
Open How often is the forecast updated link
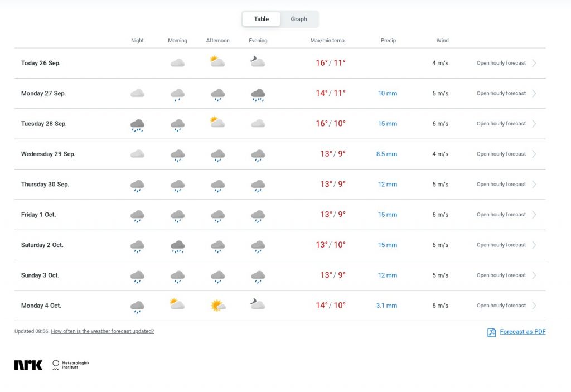pyautogui.click(x=103, y=331)
